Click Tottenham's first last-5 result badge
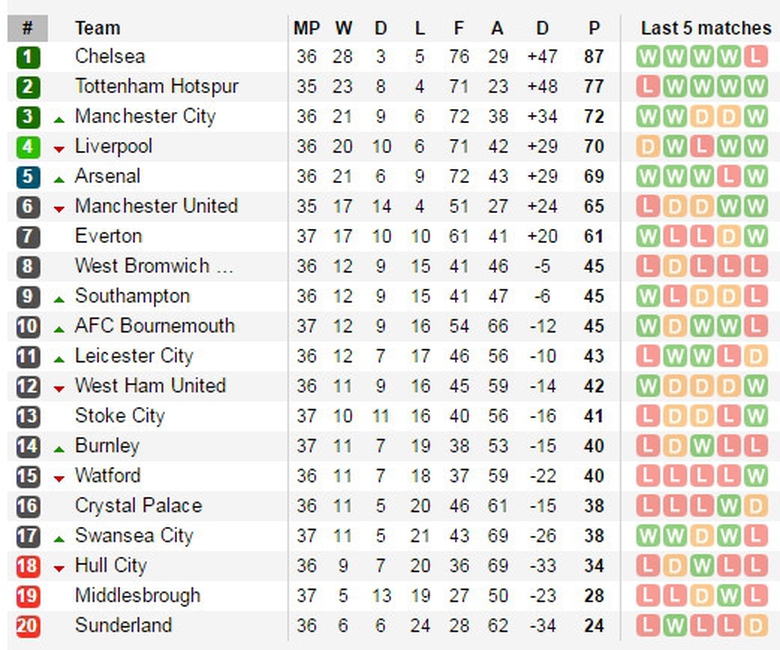Screen dimensions: 780x650 click(x=649, y=87)
